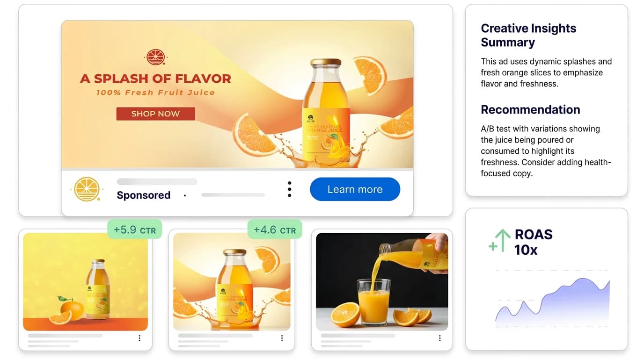Select the +4.6 CTR badge
The image size is (644, 359).
tap(274, 229)
